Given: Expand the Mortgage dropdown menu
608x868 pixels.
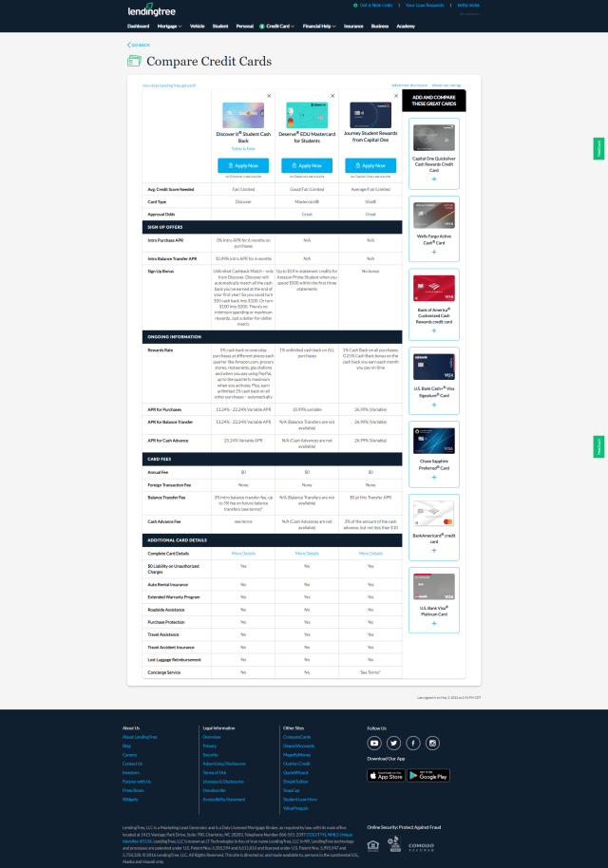Looking at the screenshot, I should tap(169, 26).
